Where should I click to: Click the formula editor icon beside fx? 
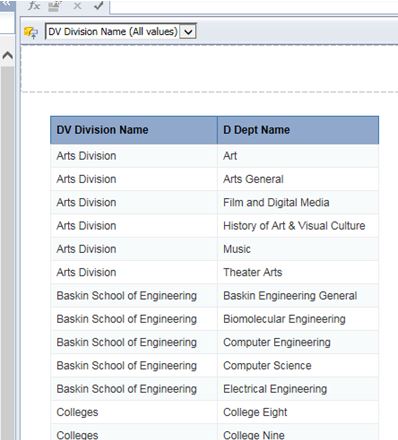tap(55, 6)
